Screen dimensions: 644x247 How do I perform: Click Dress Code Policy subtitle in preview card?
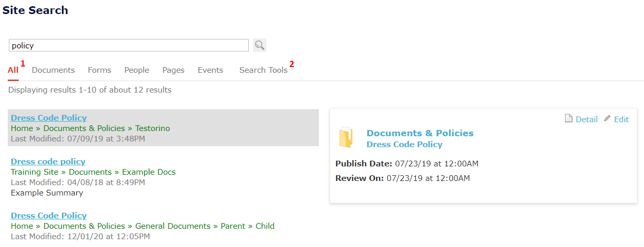pos(405,145)
